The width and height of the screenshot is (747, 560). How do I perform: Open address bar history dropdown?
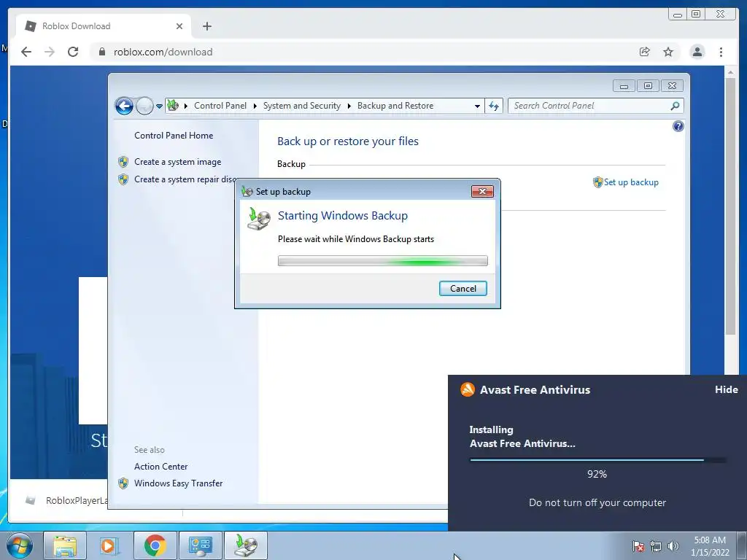(x=477, y=106)
